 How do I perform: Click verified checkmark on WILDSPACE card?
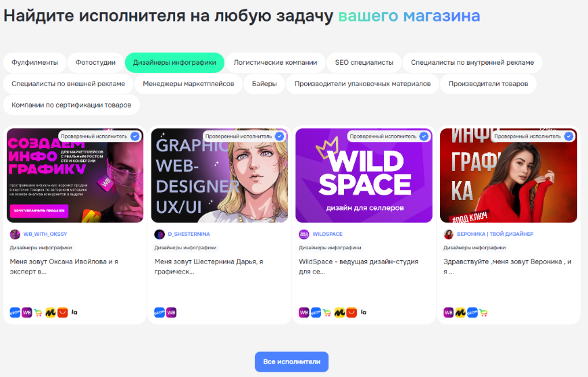tap(424, 136)
